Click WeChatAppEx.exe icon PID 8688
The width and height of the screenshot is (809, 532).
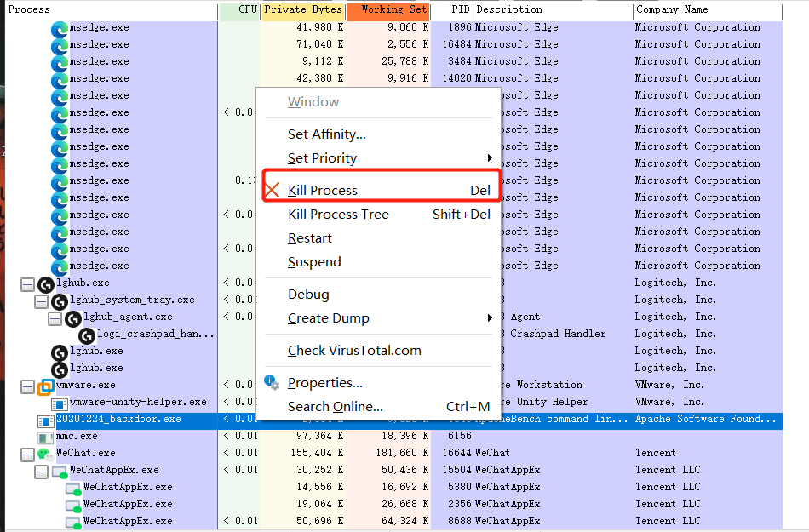click(x=73, y=523)
